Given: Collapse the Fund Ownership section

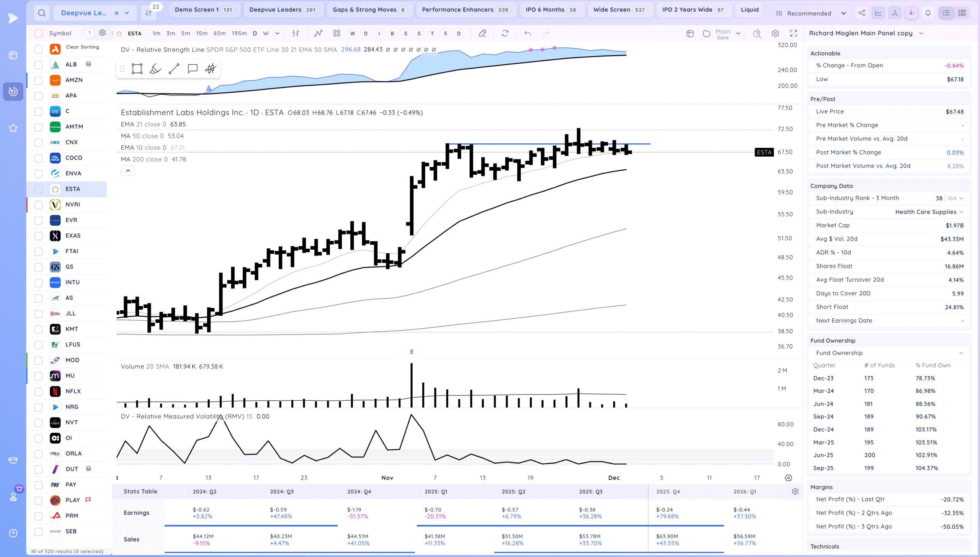Looking at the screenshot, I should point(961,353).
